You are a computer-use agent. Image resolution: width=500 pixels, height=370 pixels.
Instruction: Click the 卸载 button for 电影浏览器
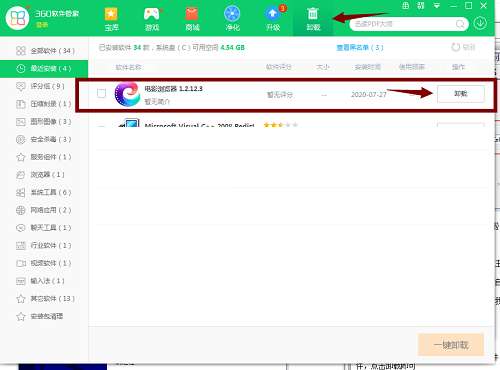461,94
